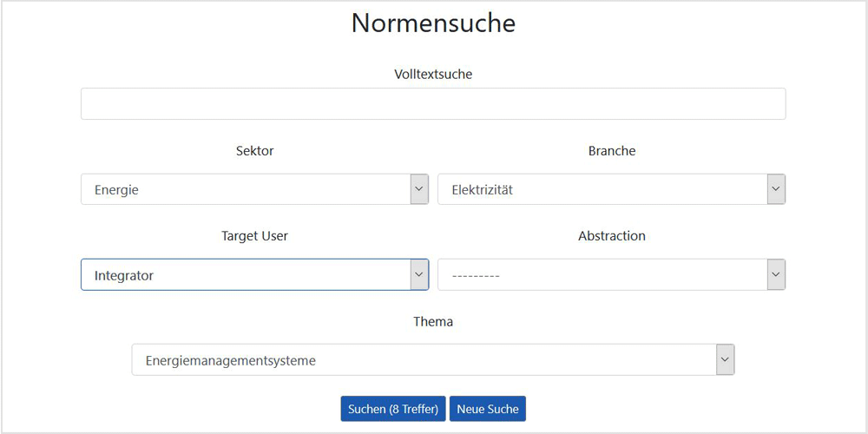Open the Thema dropdown showing Energiemanagementsysteme
Image resolution: width=868 pixels, height=434 pixels.
(433, 360)
